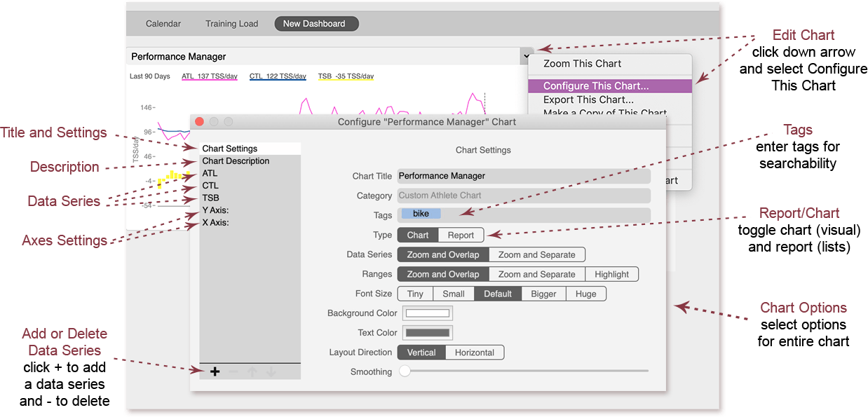Screen dimensions: 868x417
Task: Open Y Axis settings in list
Action: click(250, 210)
